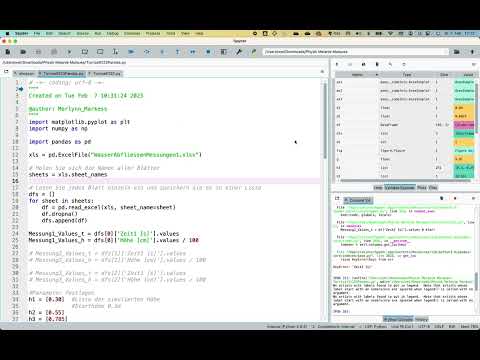
Task: Click the line 'import pandas as pd'
Action: [x=60, y=142]
